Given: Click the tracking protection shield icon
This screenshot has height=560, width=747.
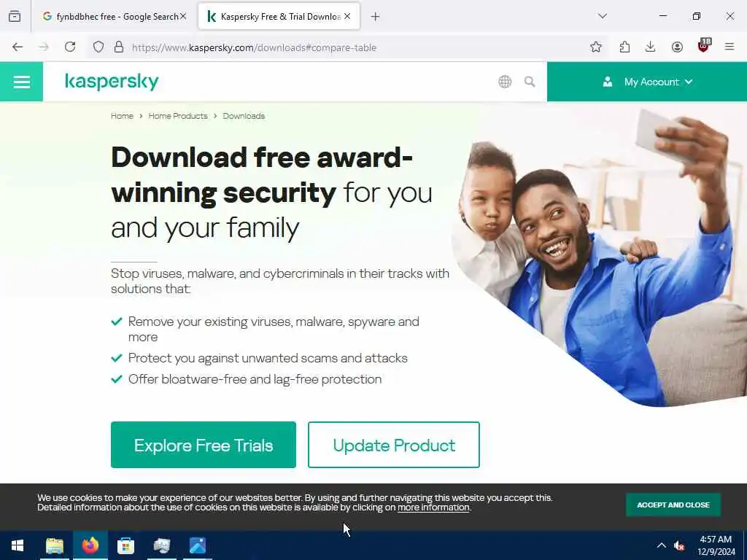Looking at the screenshot, I should 98,47.
